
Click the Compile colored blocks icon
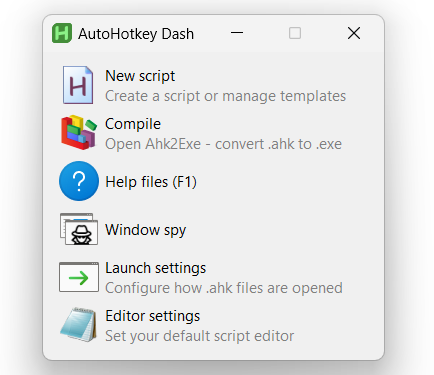point(79,133)
